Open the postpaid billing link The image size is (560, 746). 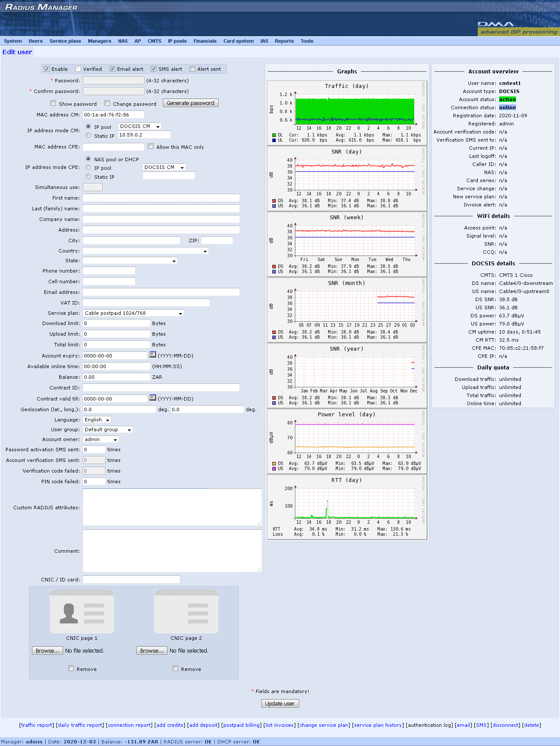242,725
